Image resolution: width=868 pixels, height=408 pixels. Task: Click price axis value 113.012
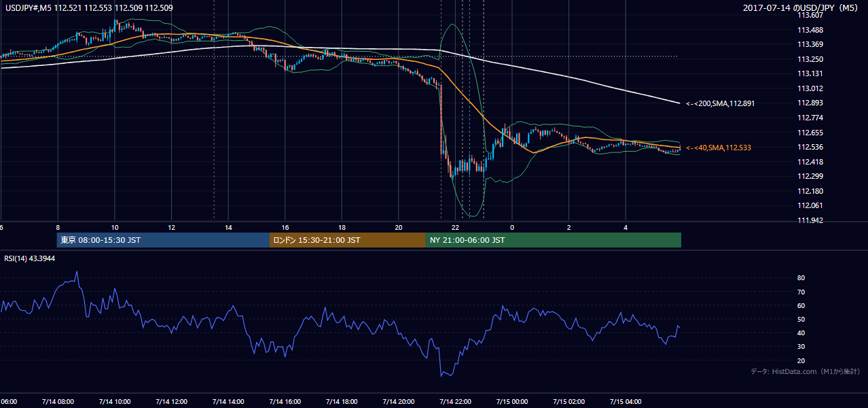click(x=810, y=88)
